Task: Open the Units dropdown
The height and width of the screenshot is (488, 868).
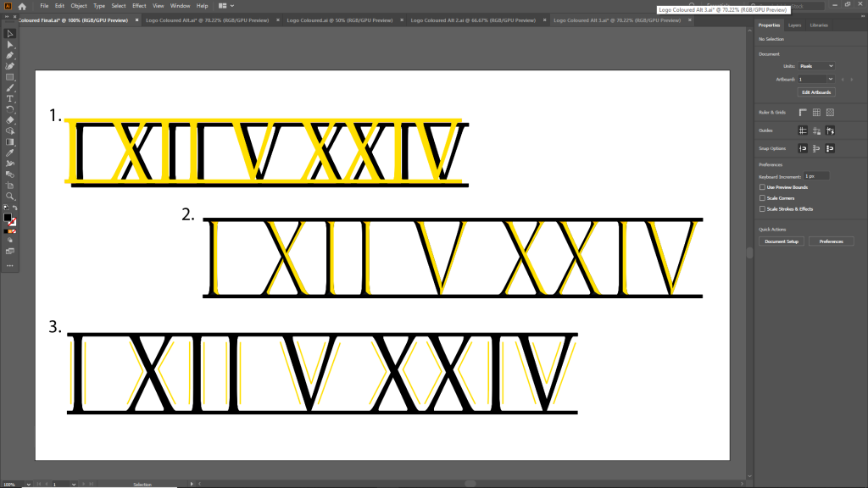Action: pos(817,66)
